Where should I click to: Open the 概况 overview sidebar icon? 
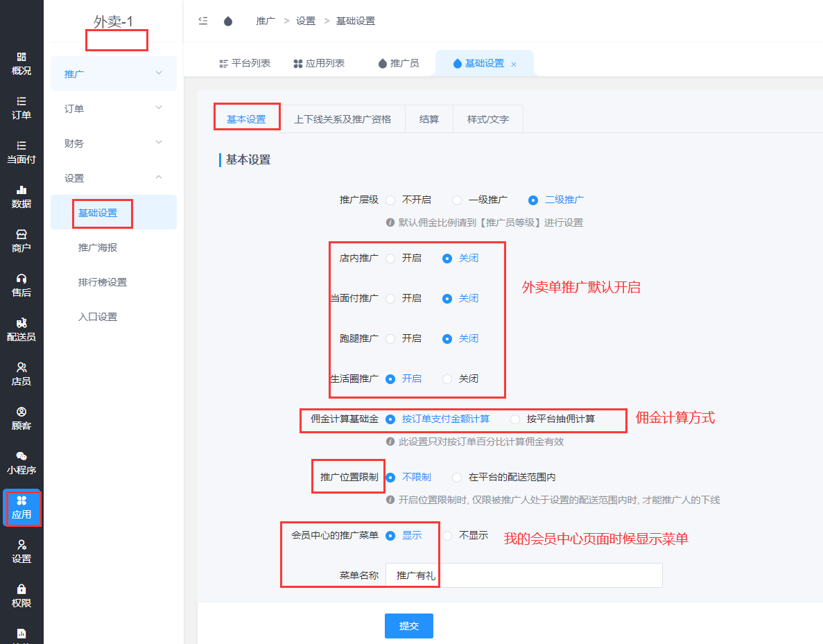pyautogui.click(x=21, y=64)
